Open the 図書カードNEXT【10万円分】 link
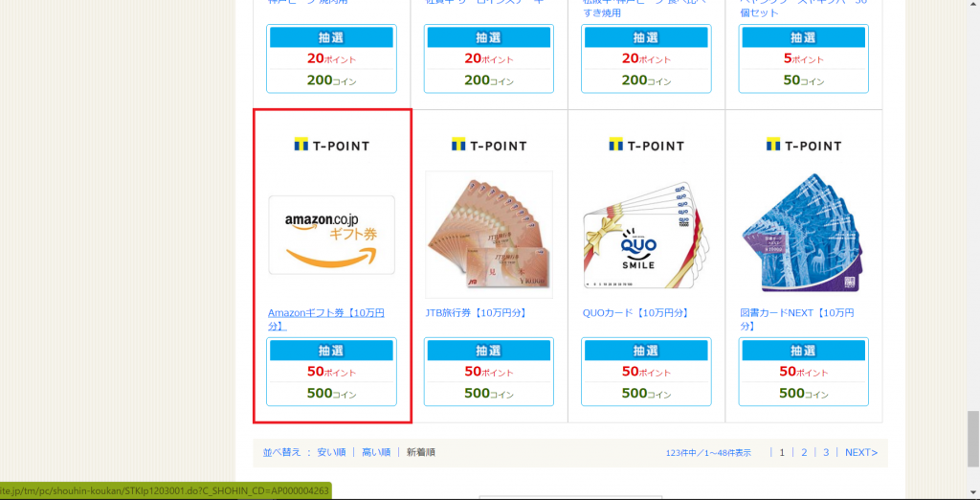The width and height of the screenshot is (980, 500). click(x=797, y=319)
